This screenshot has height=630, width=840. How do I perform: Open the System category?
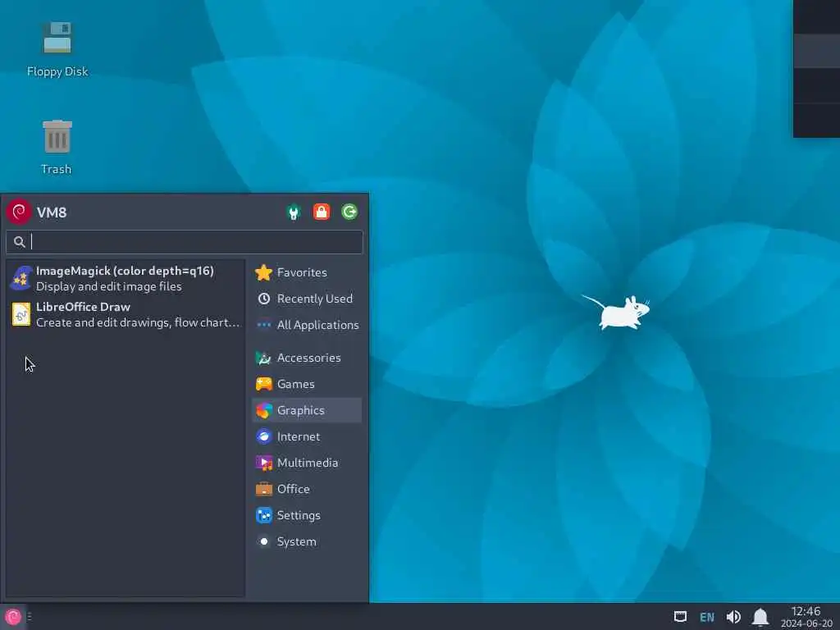[x=307, y=541]
